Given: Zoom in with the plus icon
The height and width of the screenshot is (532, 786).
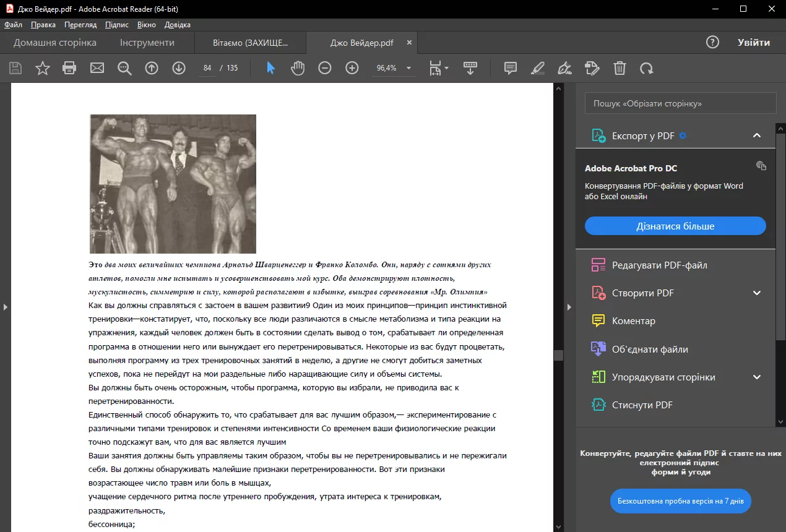Looking at the screenshot, I should pos(352,68).
